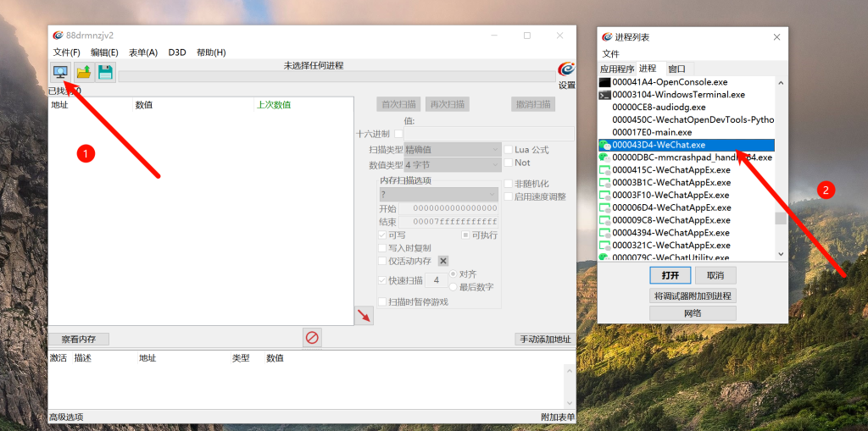The image size is (868, 431).
Task: Click the 手动添加地址 button
Action: tap(545, 340)
